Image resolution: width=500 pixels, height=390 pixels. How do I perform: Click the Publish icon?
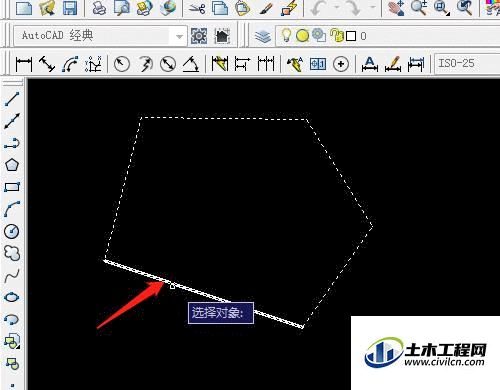(x=145, y=7)
